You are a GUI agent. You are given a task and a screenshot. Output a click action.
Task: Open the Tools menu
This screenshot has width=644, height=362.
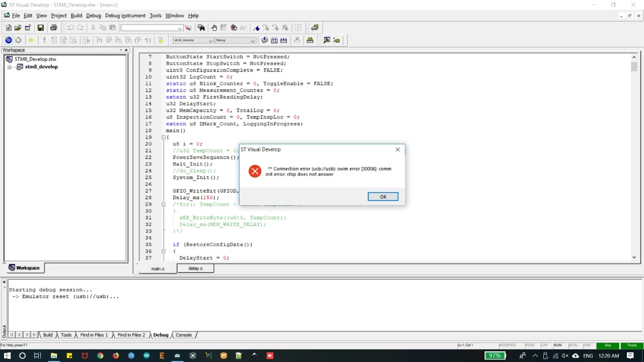pyautogui.click(x=155, y=16)
